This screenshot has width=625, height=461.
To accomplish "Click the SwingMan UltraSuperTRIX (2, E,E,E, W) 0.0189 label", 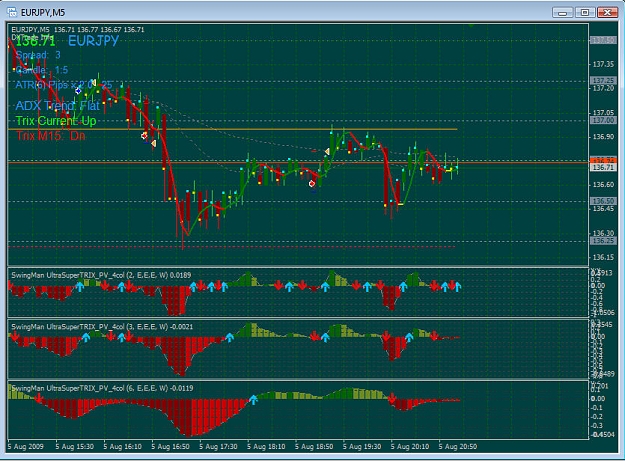I will (x=101, y=275).
